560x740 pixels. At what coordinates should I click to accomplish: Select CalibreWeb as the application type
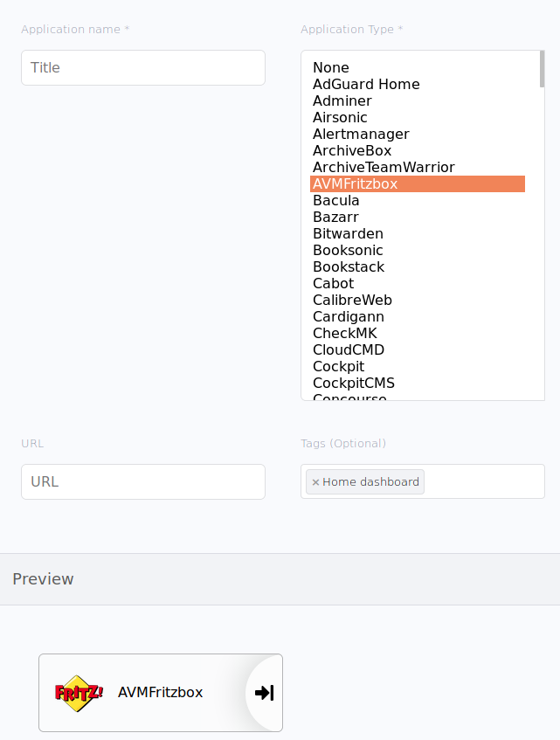click(352, 300)
